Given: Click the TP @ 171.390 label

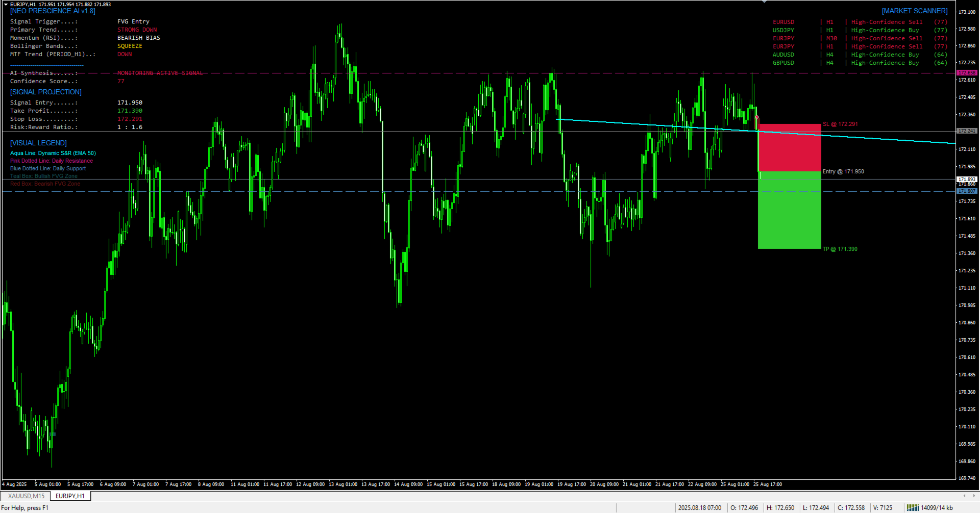Looking at the screenshot, I should (x=840, y=249).
